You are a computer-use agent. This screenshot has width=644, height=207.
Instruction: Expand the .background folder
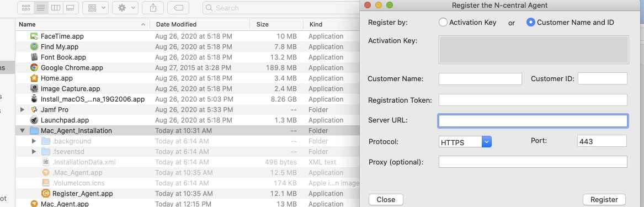[34, 141]
